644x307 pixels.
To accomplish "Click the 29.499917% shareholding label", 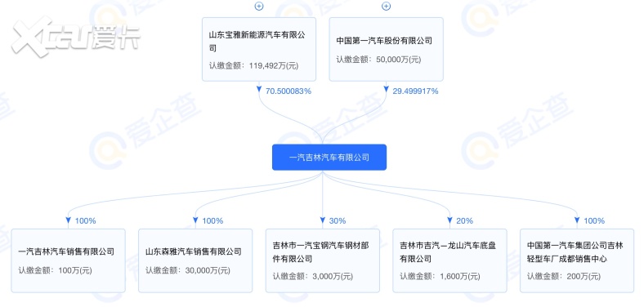I will coord(415,91).
